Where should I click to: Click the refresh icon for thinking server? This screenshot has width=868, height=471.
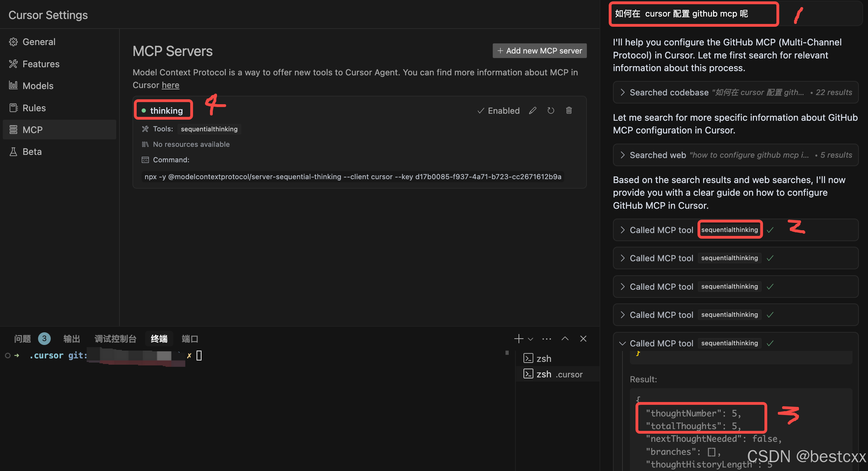tap(551, 111)
